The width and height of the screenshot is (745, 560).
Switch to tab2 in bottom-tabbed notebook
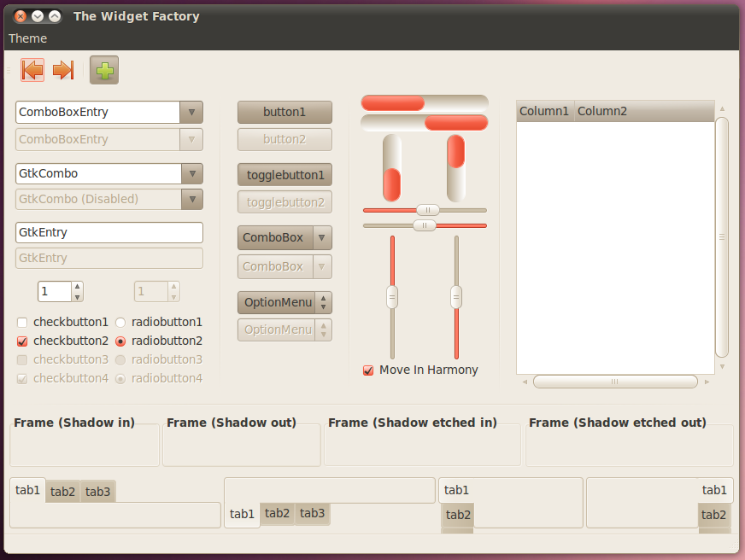(277, 513)
